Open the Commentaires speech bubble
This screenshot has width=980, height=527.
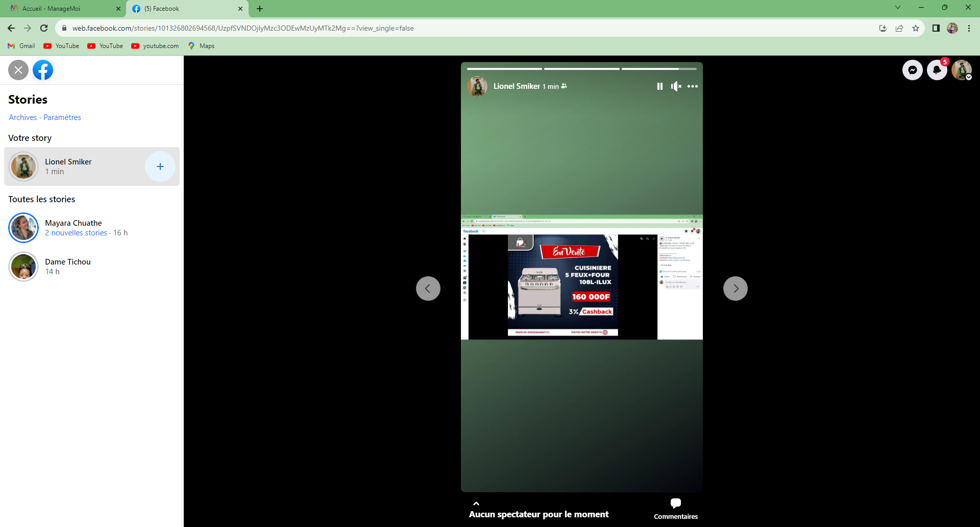(675, 504)
